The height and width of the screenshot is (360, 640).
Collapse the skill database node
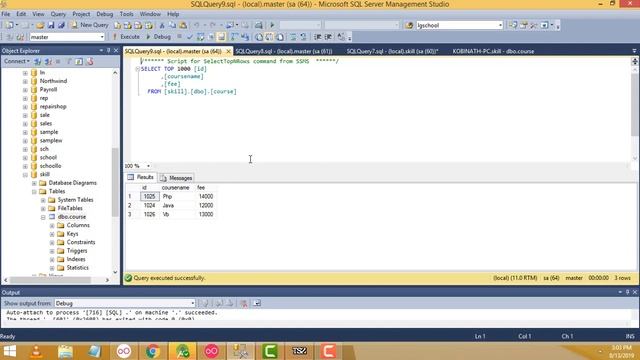click(x=25, y=175)
